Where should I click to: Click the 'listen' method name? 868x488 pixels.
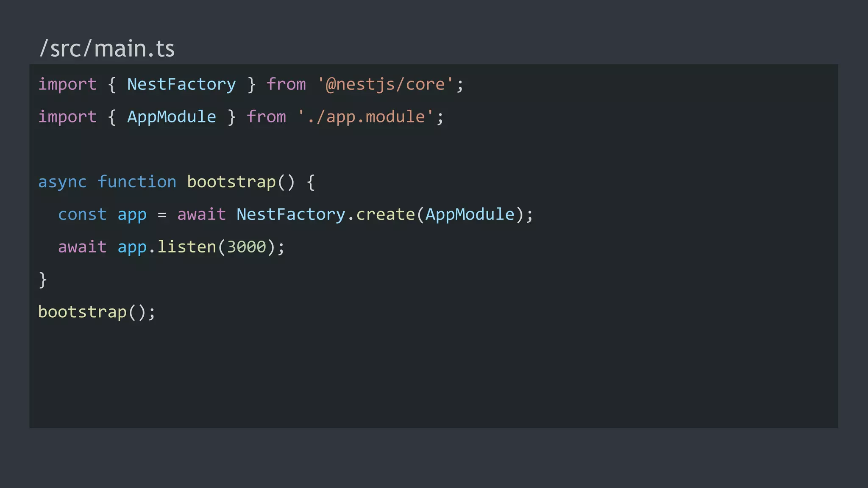click(x=187, y=247)
